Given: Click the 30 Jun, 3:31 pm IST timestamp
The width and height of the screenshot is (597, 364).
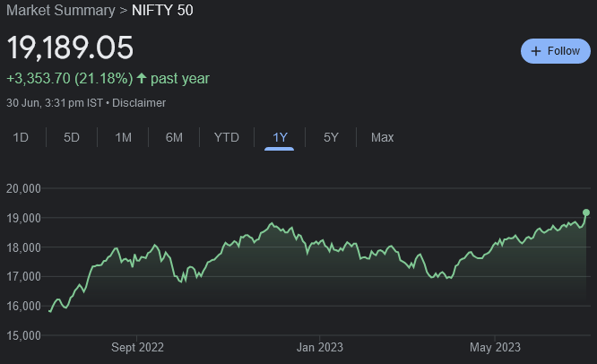Looking at the screenshot, I should [x=55, y=103].
